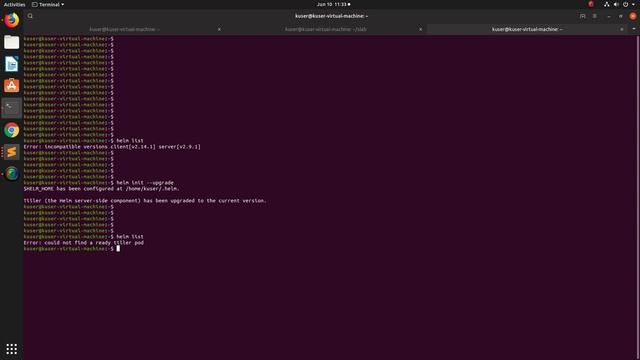
Task: Click 'helm init --upgrade' command text
Action: pos(145,182)
